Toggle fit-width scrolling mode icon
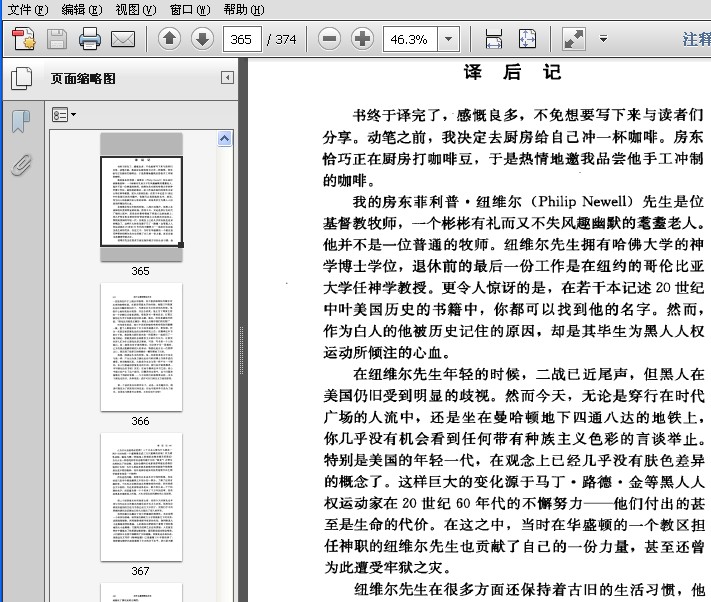Viewport: 711px width, 602px height. (x=493, y=40)
